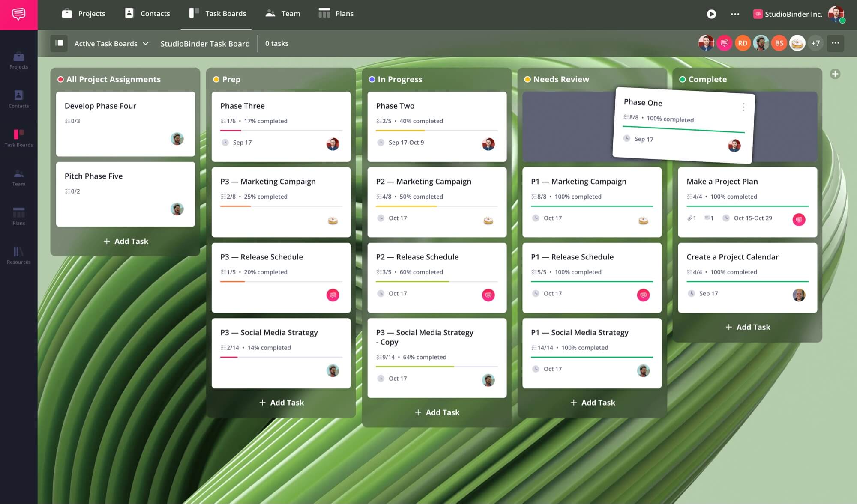
Task: Click the play tutorial icon in the top bar
Action: pos(711,14)
